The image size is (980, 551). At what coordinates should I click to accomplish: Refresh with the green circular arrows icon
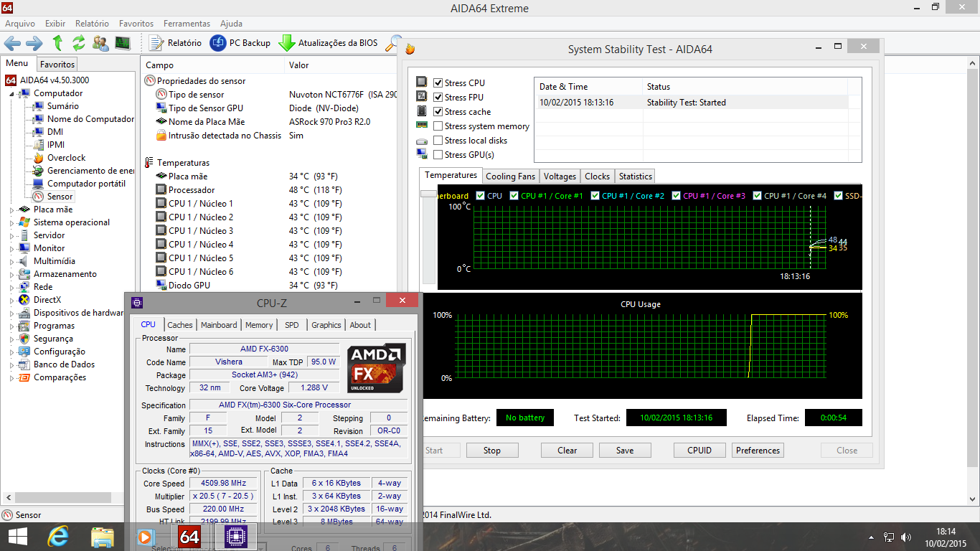(79, 43)
